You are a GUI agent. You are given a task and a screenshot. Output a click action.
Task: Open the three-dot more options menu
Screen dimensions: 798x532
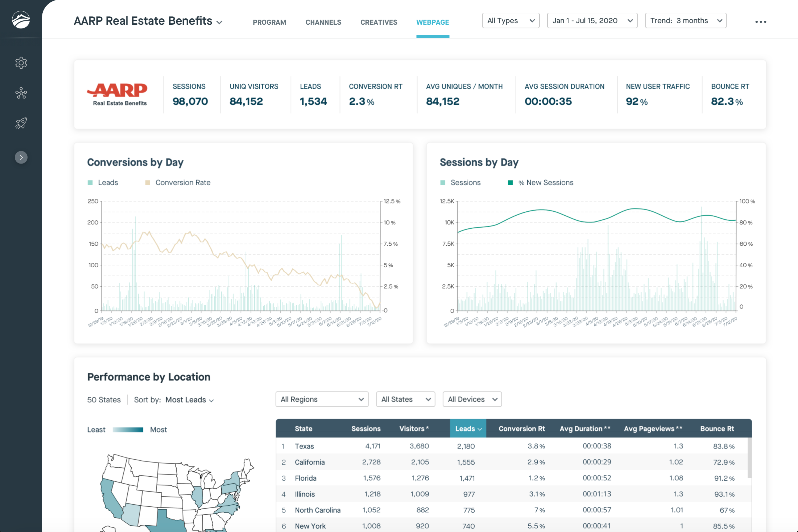760,22
